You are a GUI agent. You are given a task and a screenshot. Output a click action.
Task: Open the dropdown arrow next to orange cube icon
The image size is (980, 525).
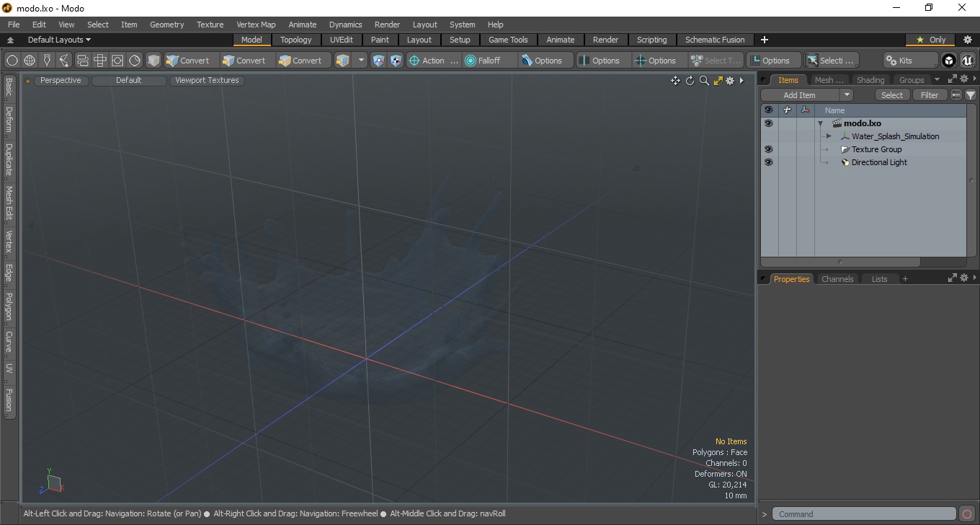(x=362, y=61)
